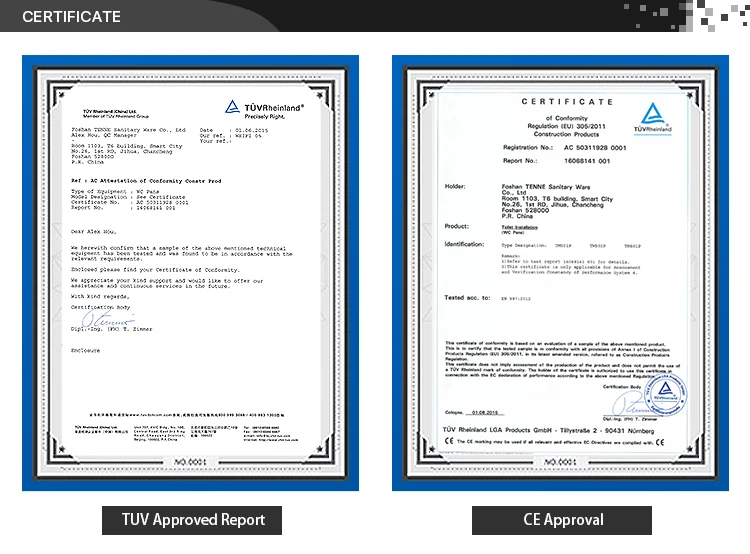This screenshot has width=750, height=554.
Task: Click the "Product:" label on the certificate
Action: 457,226
